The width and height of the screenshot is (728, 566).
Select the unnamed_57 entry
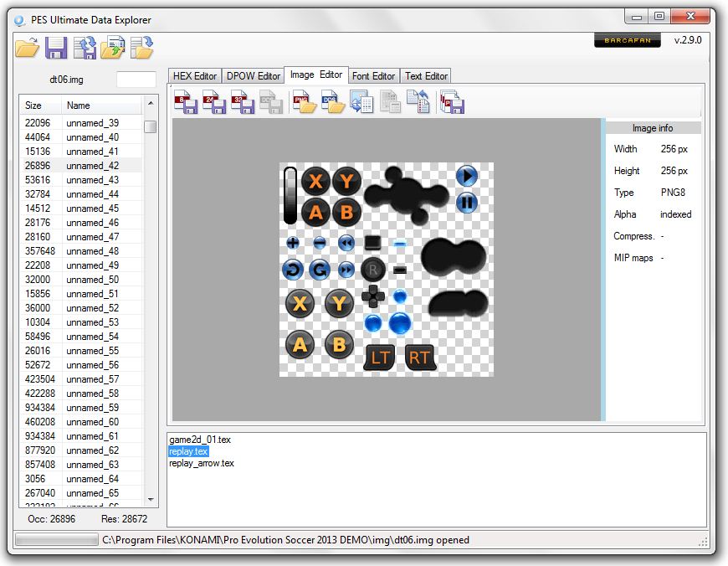[81, 379]
